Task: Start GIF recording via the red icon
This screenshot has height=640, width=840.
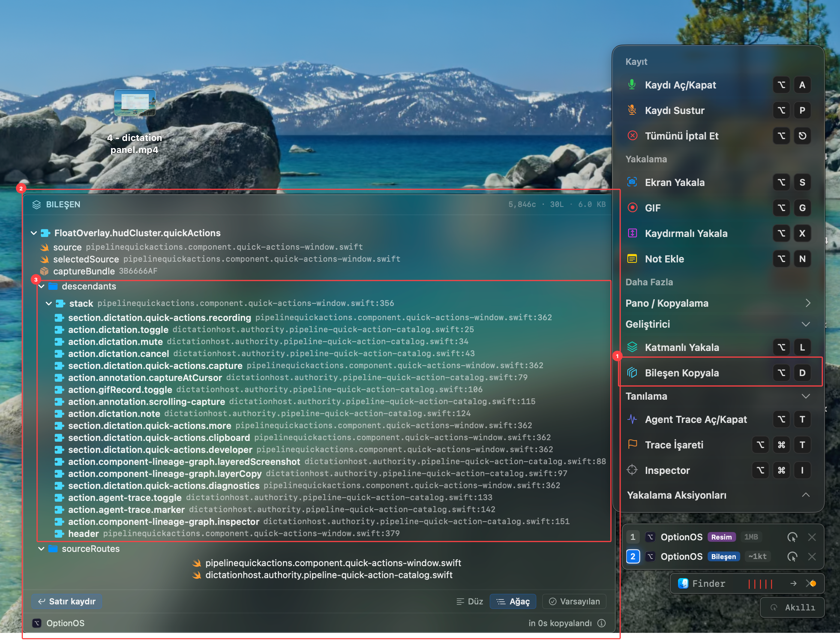Action: (632, 208)
